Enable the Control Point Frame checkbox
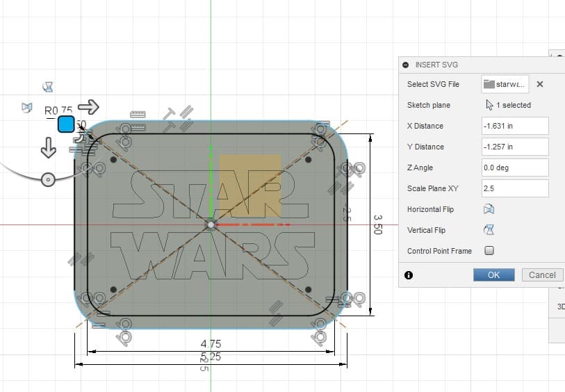Screen dimensions: 565x392 [489, 250]
